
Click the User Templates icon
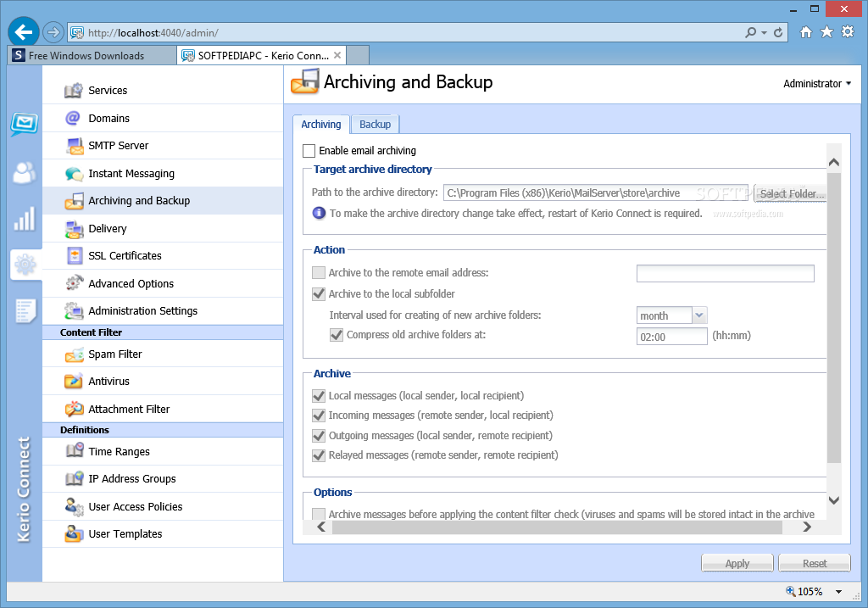(x=74, y=533)
